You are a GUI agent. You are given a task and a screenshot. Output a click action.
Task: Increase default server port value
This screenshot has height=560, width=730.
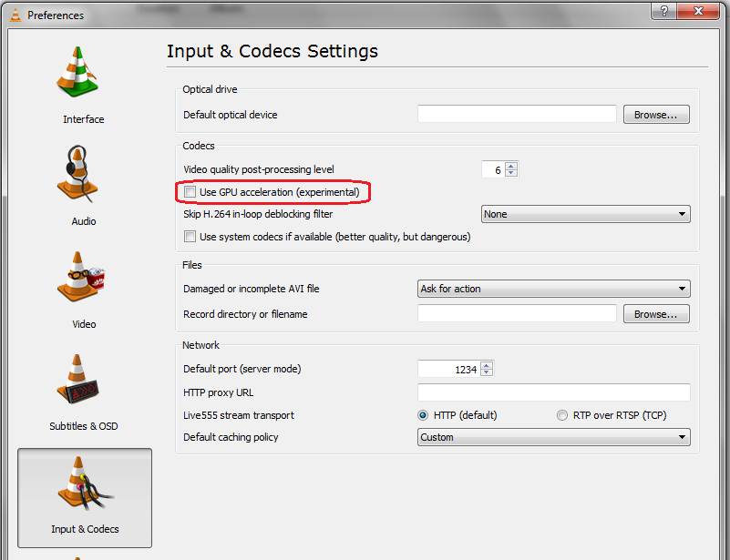click(487, 365)
